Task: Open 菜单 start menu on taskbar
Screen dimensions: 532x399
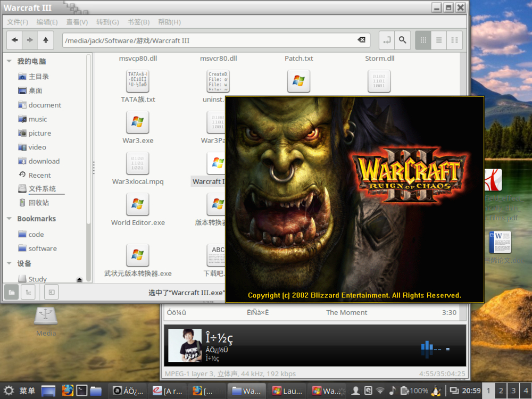Action: point(20,391)
